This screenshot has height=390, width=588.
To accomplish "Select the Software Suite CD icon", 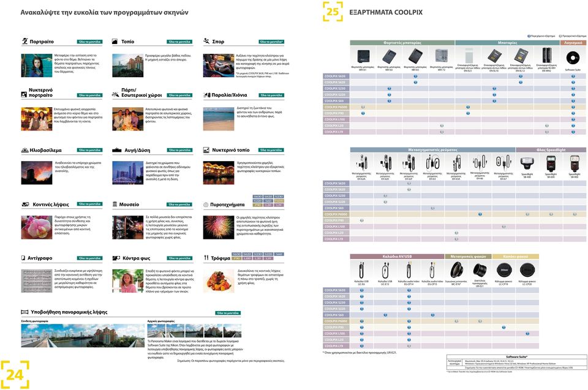I will point(573,58).
